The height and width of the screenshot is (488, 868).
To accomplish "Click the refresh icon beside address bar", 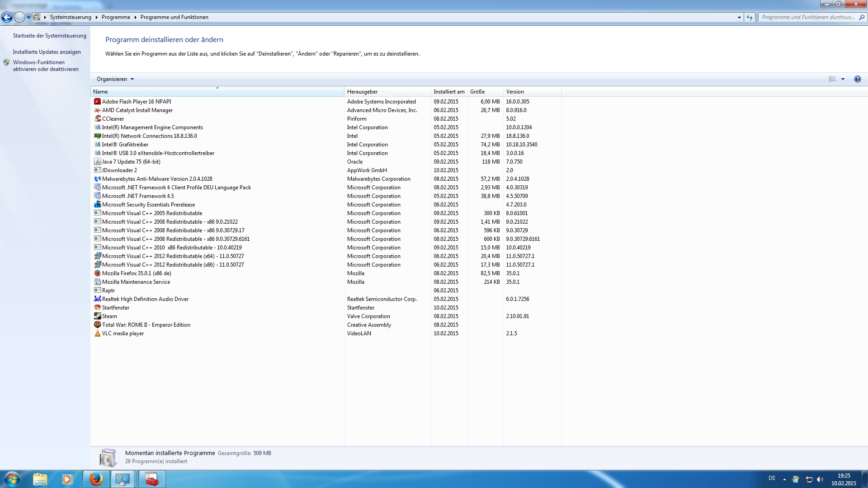I will click(x=750, y=17).
